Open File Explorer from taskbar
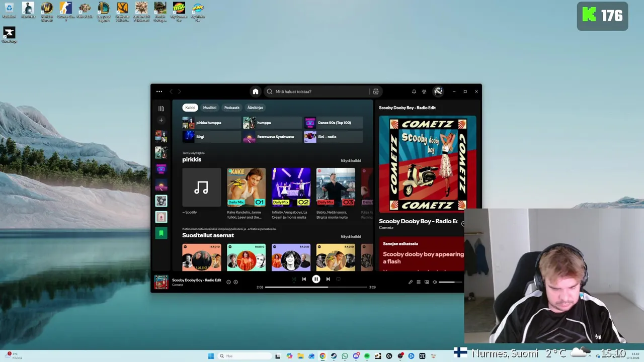644x362 pixels. (x=300, y=356)
